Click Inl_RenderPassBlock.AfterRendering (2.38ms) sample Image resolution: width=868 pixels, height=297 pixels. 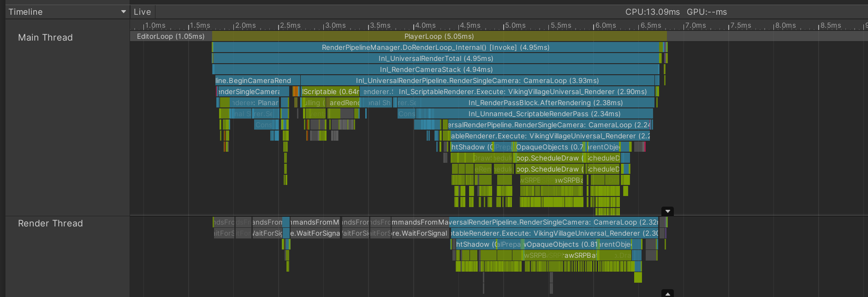tap(545, 103)
